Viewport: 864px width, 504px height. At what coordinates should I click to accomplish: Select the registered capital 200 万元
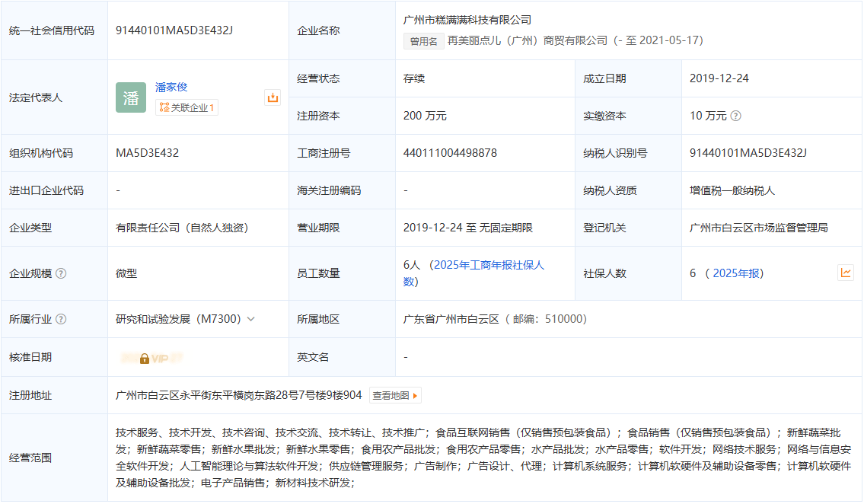tap(425, 116)
